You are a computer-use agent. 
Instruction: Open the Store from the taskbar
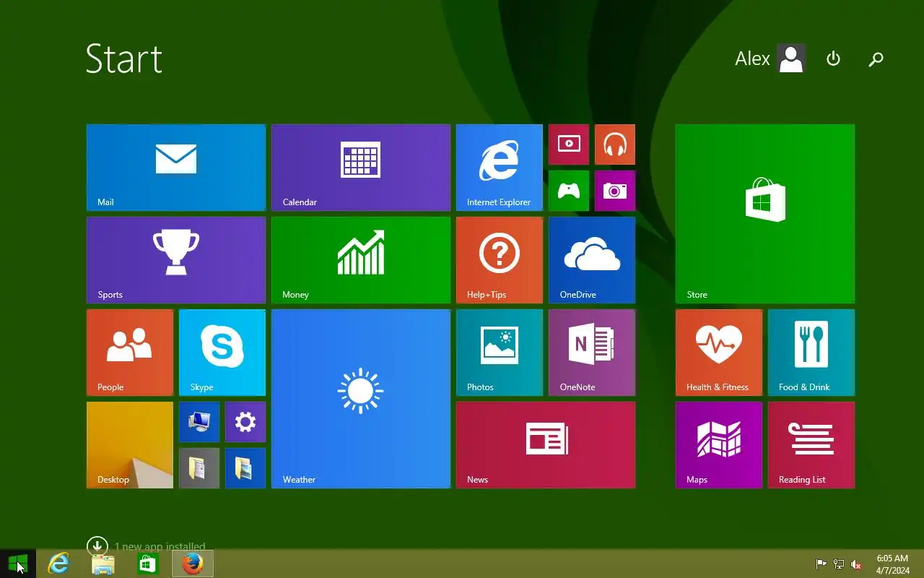click(148, 564)
